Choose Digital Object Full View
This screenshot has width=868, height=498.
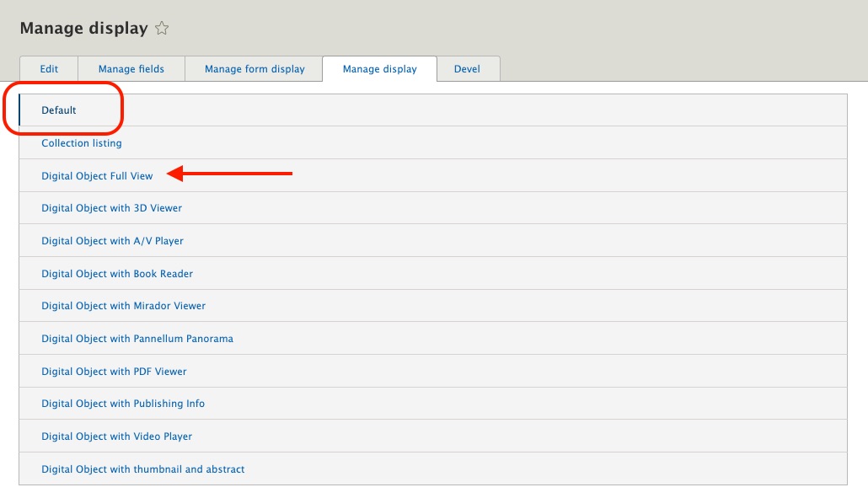[97, 176]
